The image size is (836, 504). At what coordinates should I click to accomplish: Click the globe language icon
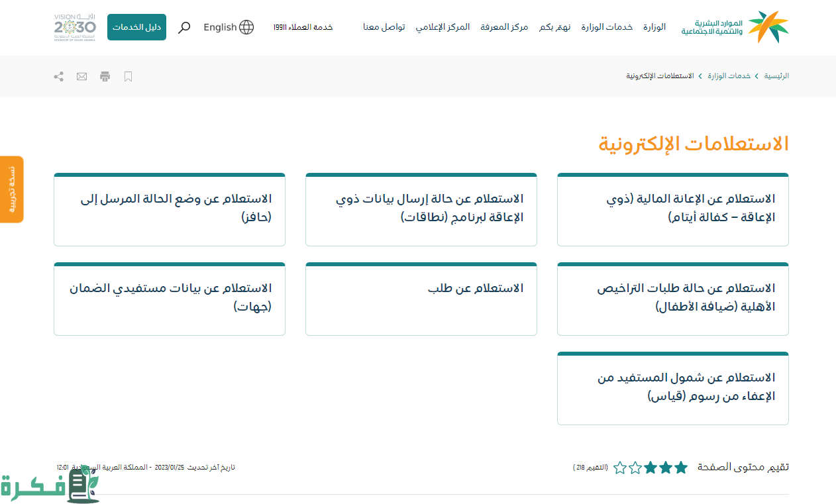(x=246, y=27)
